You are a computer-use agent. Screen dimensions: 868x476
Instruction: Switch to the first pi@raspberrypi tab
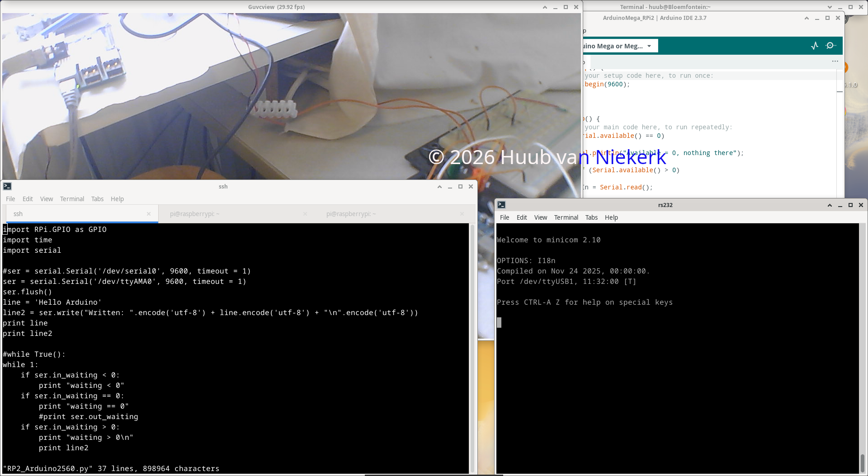(x=194, y=214)
